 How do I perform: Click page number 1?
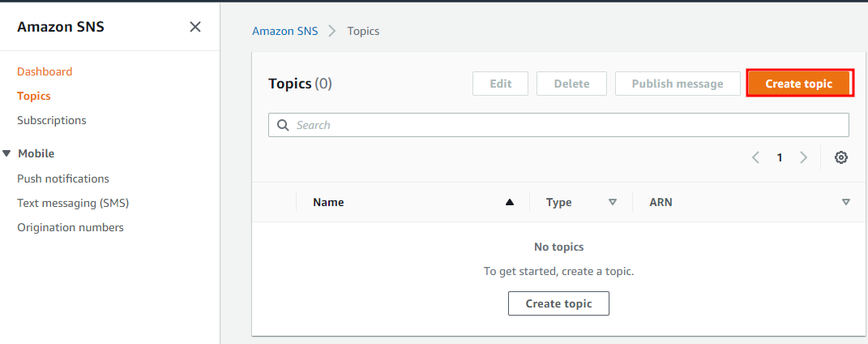780,158
